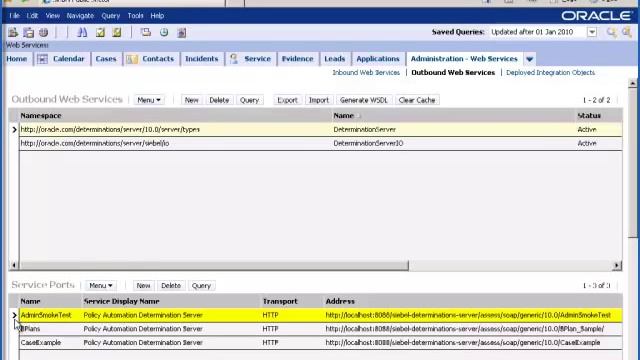Click the clock icon in the toolbar
This screenshot has height=360, width=640.
coord(164,32)
